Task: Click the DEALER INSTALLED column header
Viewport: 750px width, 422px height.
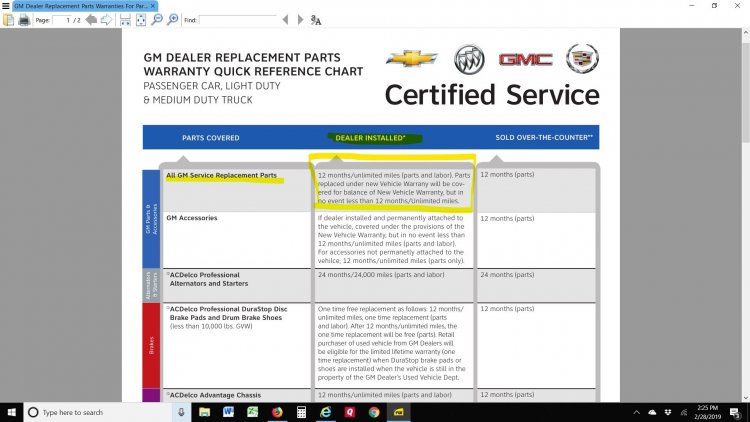Action: tap(370, 138)
